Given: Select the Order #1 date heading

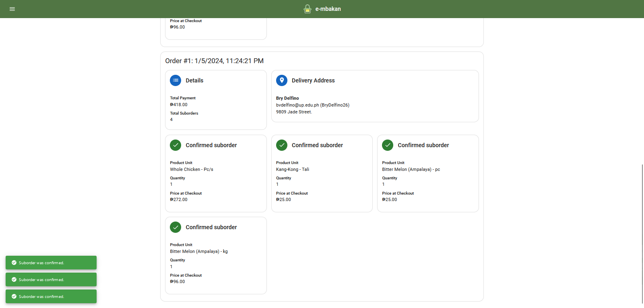Looking at the screenshot, I should coord(214,61).
